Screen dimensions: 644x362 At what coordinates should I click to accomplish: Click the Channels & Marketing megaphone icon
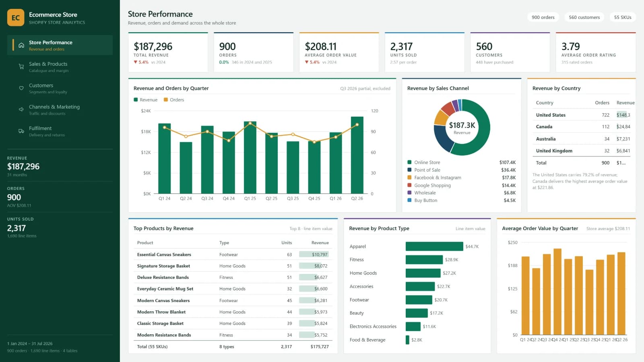coord(21,109)
